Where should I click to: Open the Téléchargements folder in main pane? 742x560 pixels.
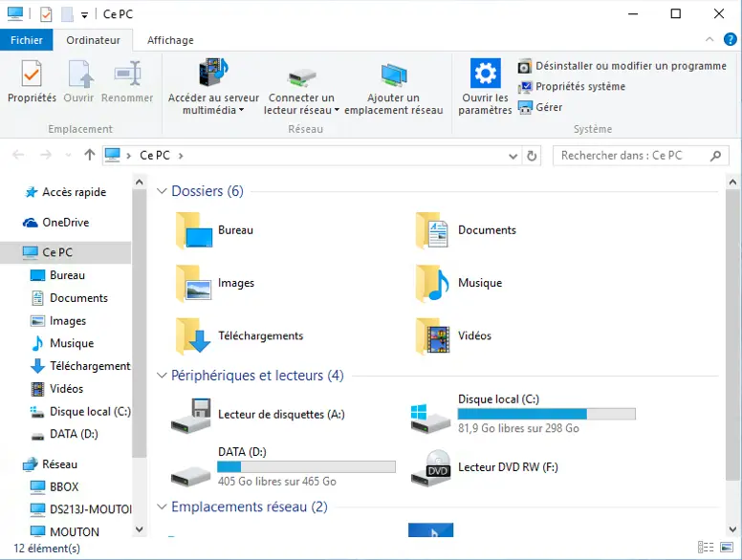(x=239, y=335)
